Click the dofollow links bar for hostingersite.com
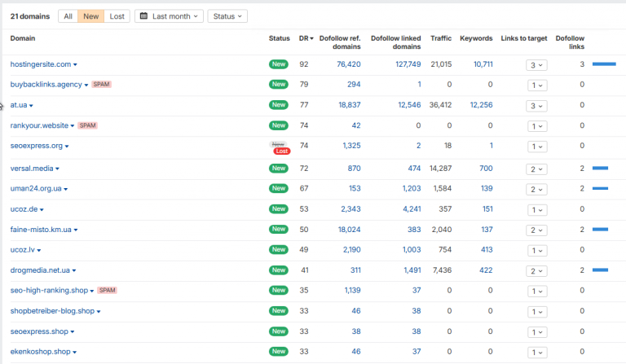Viewport: 626px width, 364px height. pos(604,64)
